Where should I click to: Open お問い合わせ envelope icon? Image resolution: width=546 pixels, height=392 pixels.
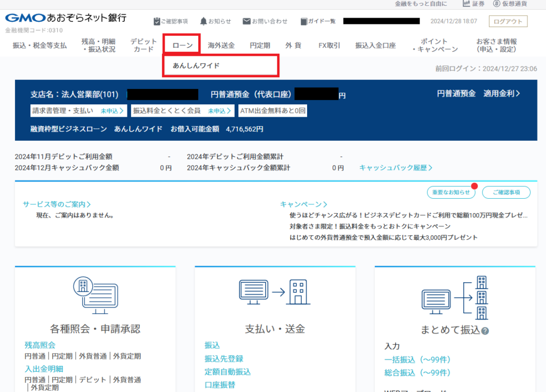click(246, 21)
